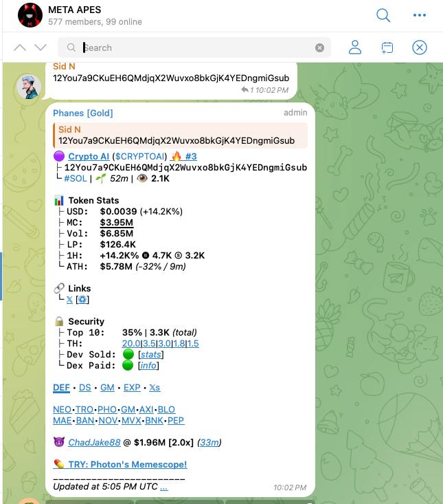This screenshot has width=443, height=504.
Task: Open the fire #3 trending link
Action: click(184, 157)
